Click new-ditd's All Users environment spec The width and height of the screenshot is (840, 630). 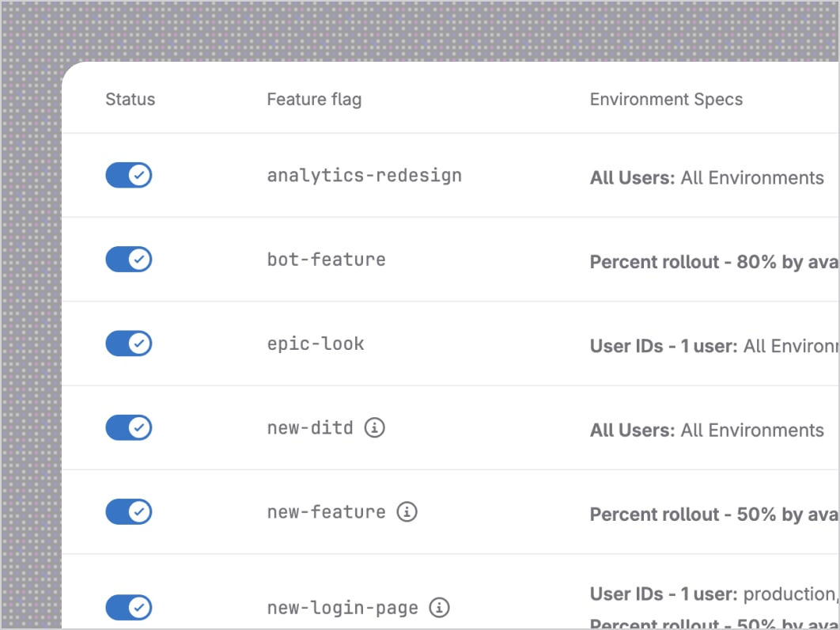(x=706, y=430)
